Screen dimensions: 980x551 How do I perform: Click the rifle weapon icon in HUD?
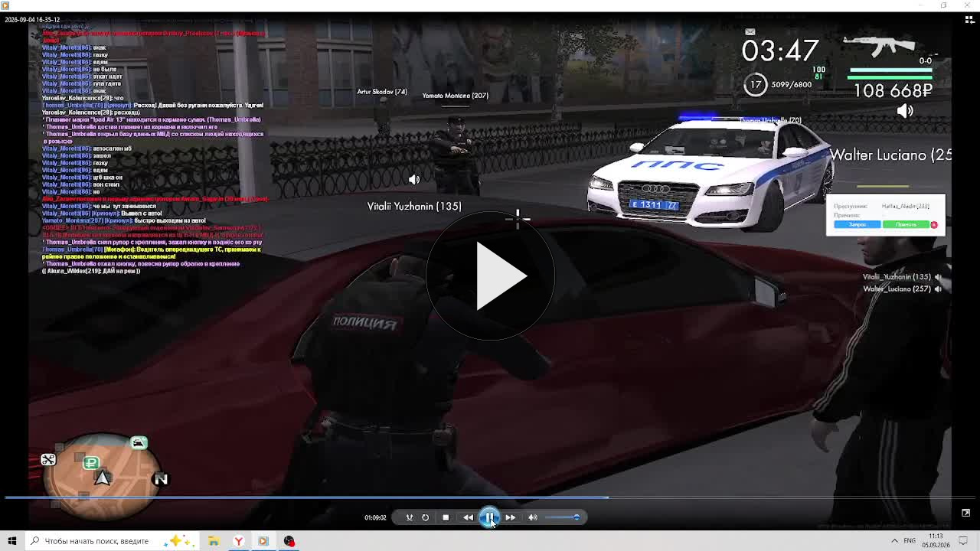pyautogui.click(x=878, y=45)
